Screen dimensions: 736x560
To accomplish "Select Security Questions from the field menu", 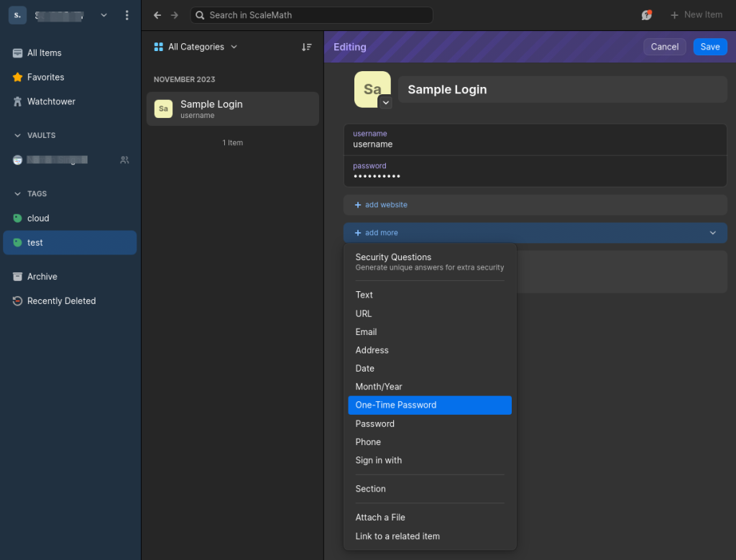I will pyautogui.click(x=393, y=257).
